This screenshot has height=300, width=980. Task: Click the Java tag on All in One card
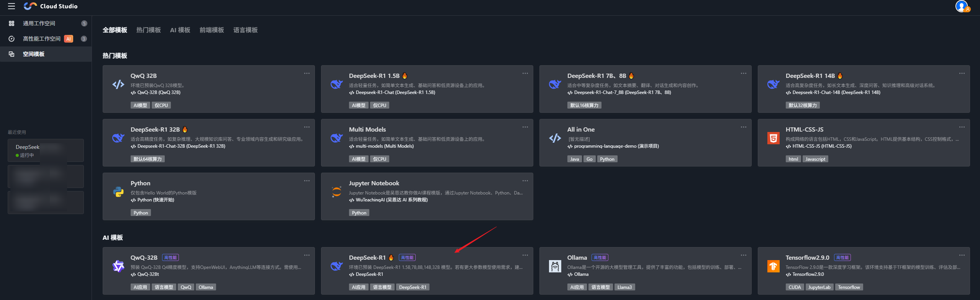pyautogui.click(x=575, y=159)
